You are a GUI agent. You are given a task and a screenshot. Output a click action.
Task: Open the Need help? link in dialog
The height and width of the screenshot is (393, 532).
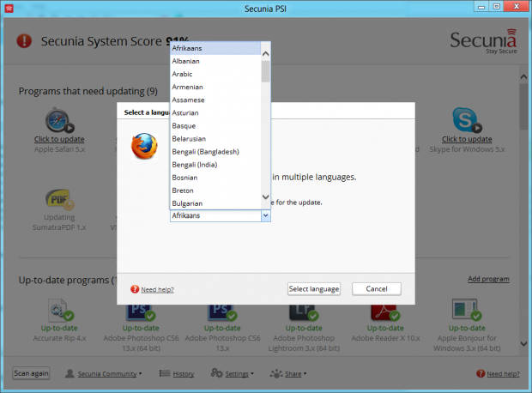(x=157, y=290)
